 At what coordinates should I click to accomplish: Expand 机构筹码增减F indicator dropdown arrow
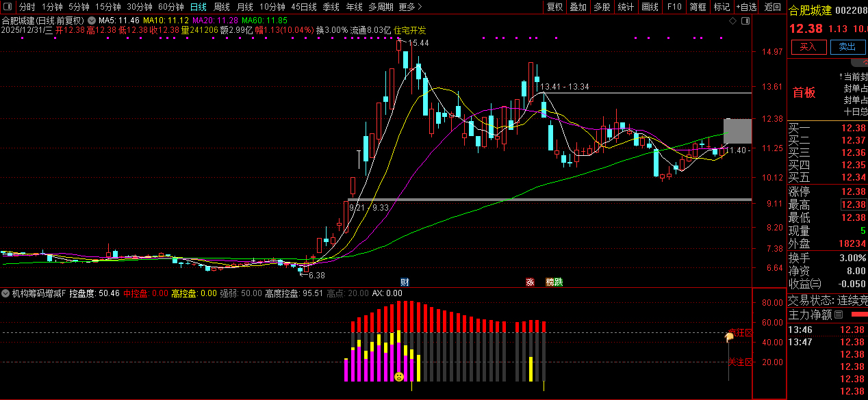tap(6, 293)
